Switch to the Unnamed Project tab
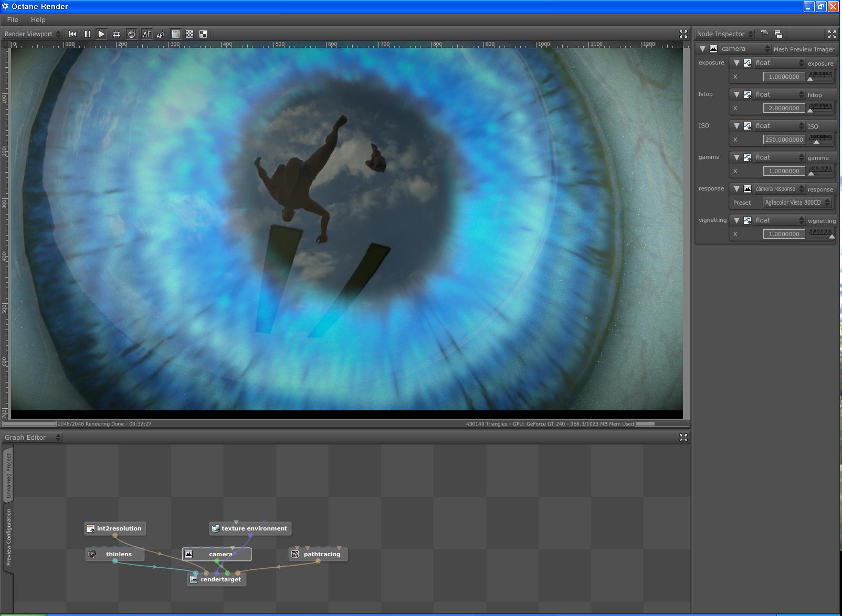This screenshot has width=842, height=616. click(8, 475)
